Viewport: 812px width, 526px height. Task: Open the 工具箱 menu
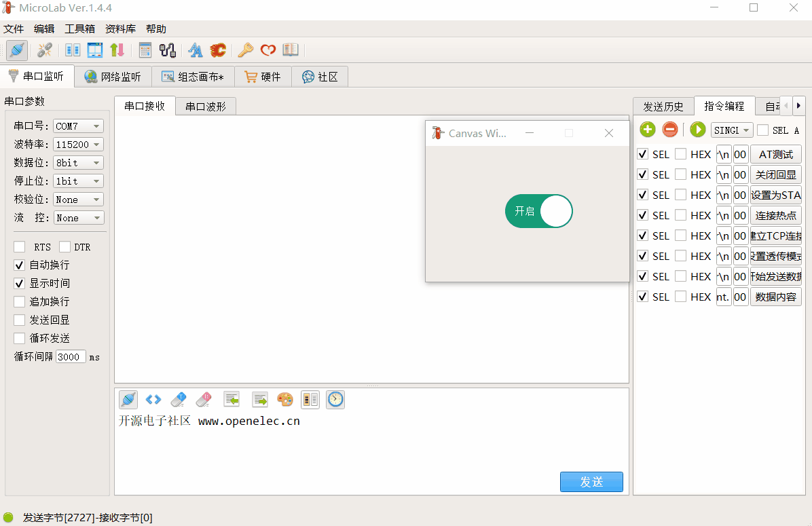[x=79, y=29]
